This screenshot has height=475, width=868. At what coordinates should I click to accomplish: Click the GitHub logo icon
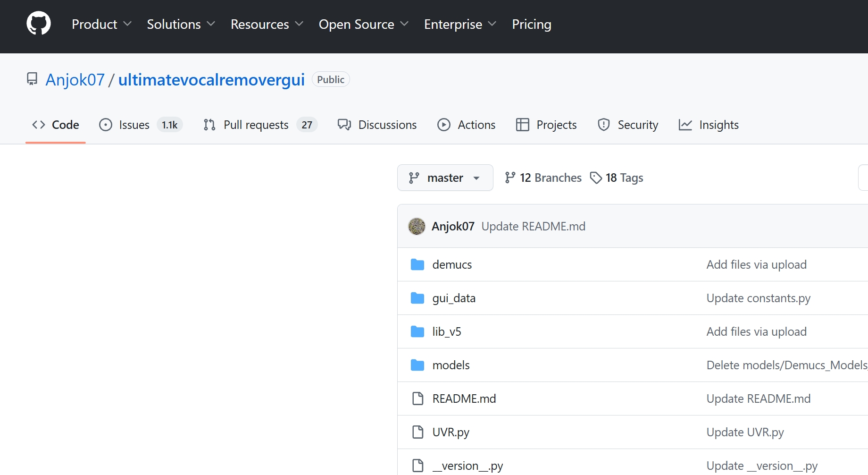[x=39, y=24]
